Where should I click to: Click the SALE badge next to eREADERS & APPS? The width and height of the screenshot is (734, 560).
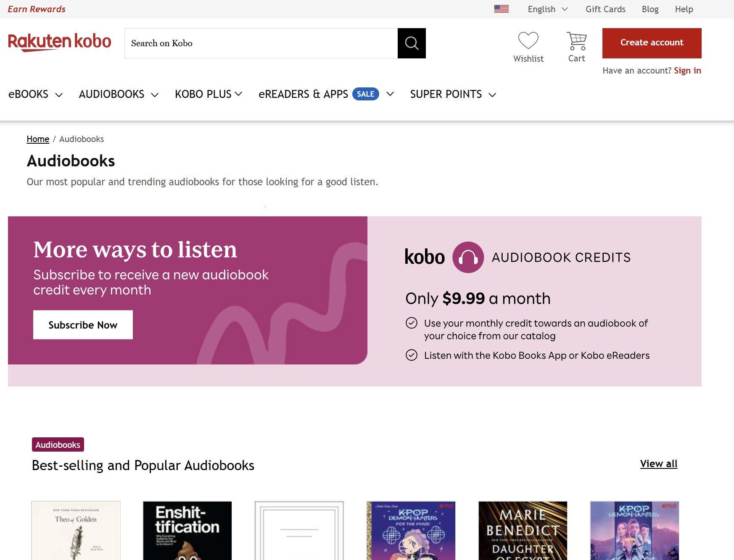[x=365, y=94]
